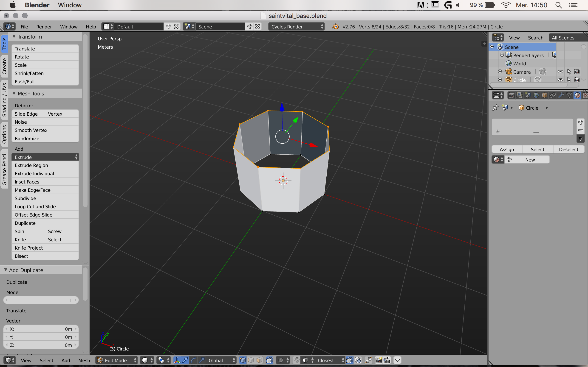Hide the Camera object via eye icon
Image resolution: width=588 pixels, height=367 pixels.
coord(560,72)
